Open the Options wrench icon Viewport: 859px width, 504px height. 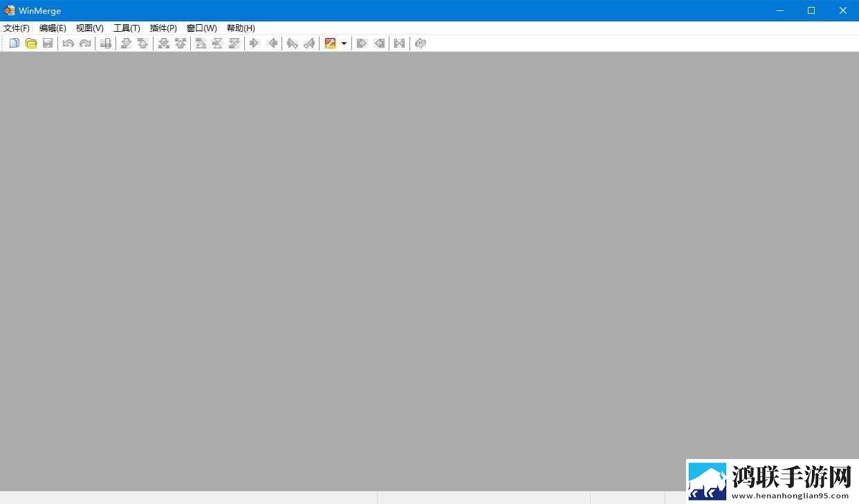(330, 44)
